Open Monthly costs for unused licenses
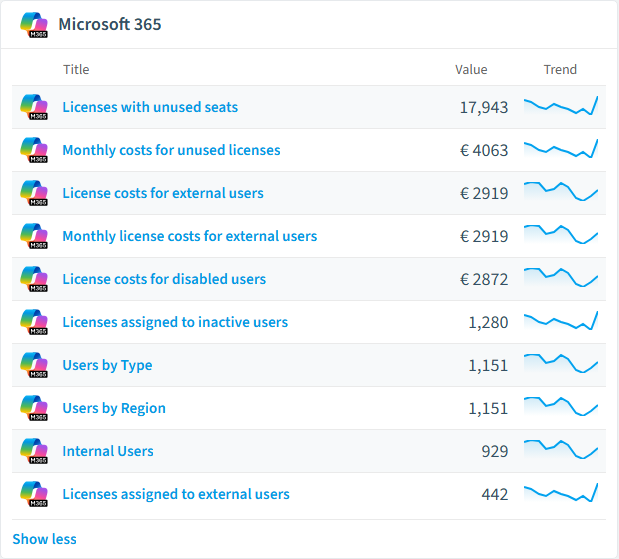Image resolution: width=619 pixels, height=559 pixels. point(171,150)
